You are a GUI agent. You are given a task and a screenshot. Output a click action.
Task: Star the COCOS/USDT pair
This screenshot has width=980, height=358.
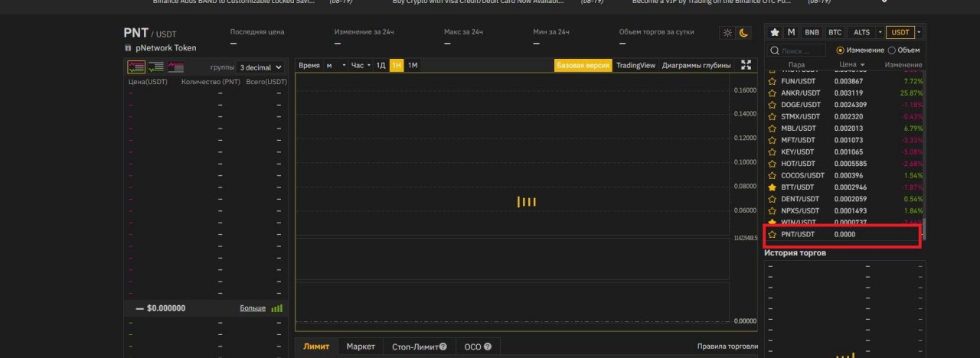coord(772,175)
